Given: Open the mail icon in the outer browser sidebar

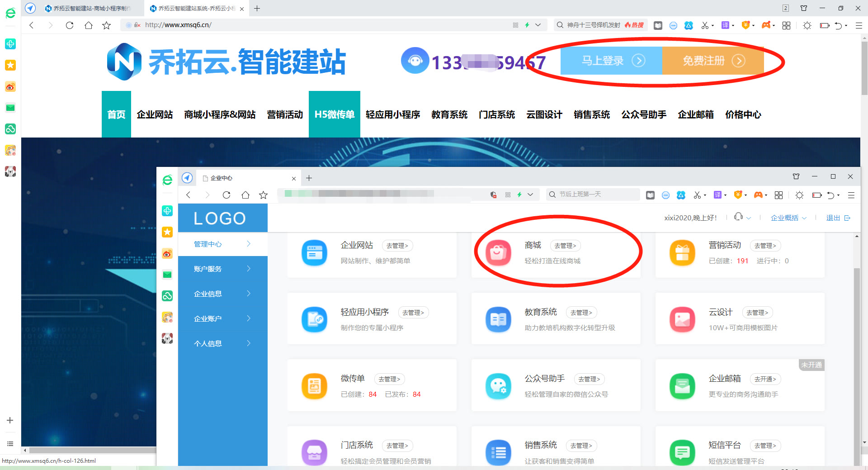Looking at the screenshot, I should (10, 108).
